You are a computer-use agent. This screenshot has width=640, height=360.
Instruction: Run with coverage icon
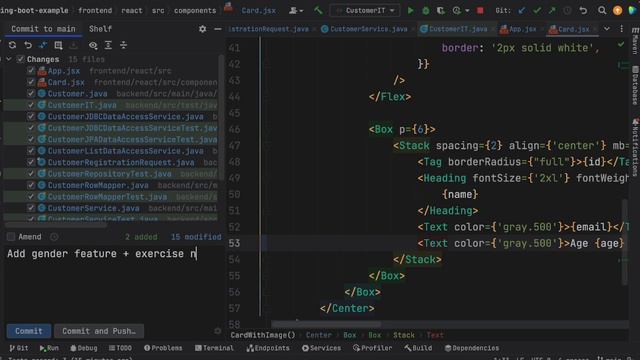tap(441, 11)
